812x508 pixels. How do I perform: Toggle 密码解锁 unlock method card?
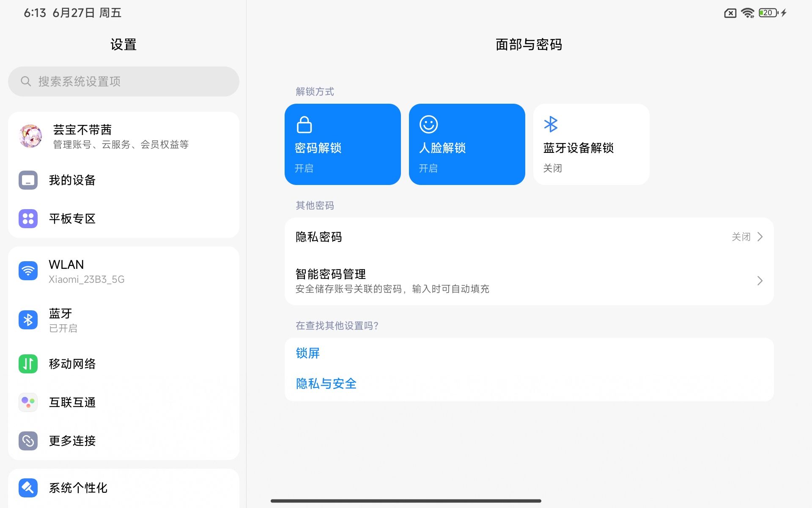(x=343, y=144)
